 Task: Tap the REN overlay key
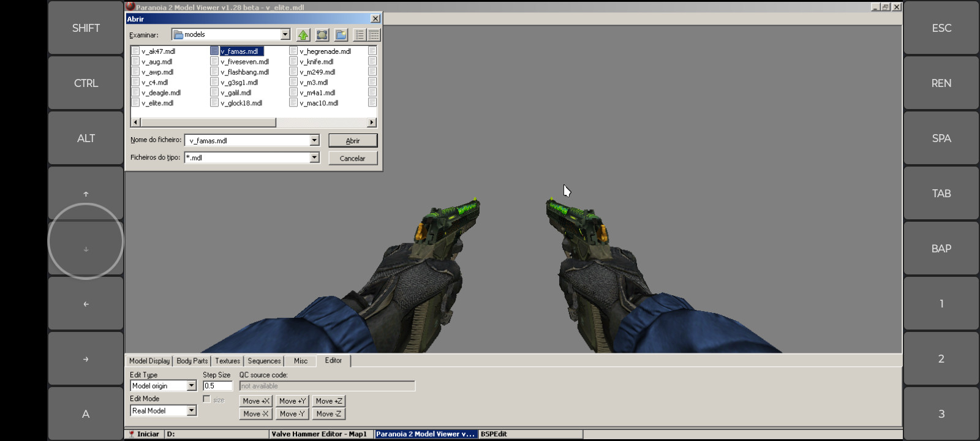(x=941, y=83)
